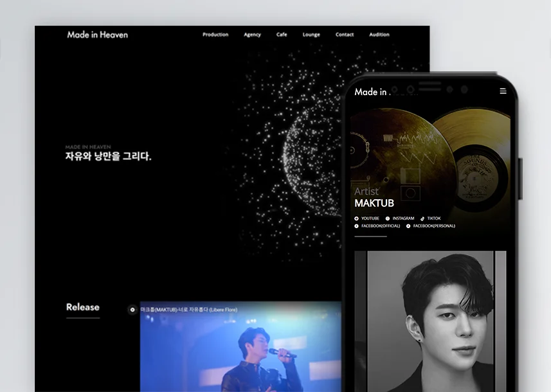Screen dimensions: 551x392
Task: Click the Release section heading
Action: point(83,307)
